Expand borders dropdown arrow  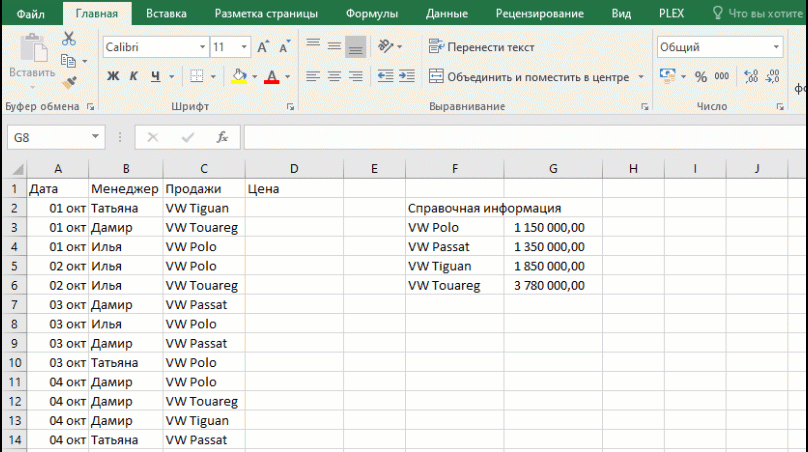click(213, 77)
